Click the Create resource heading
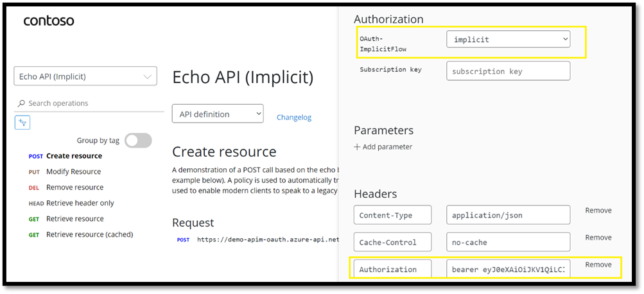Viewport: 644px width, 294px height. tap(224, 152)
